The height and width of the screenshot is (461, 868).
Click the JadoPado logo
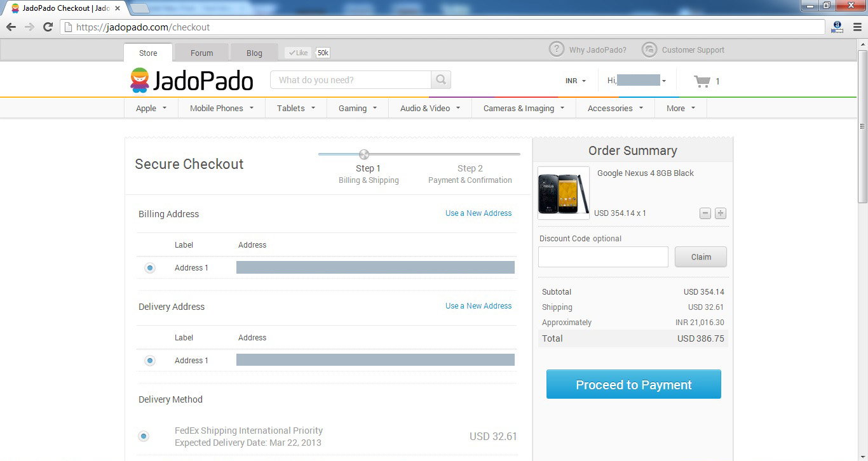pos(191,81)
